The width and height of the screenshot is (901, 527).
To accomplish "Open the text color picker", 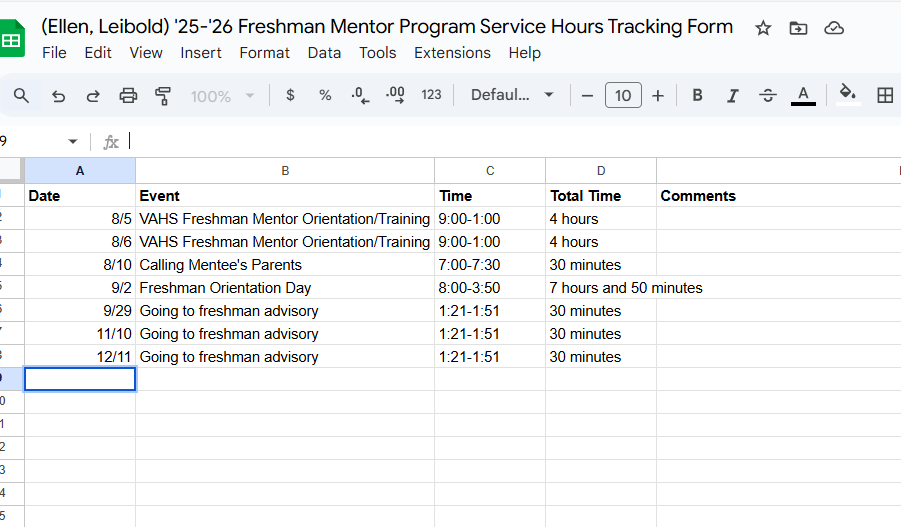I will 802,96.
